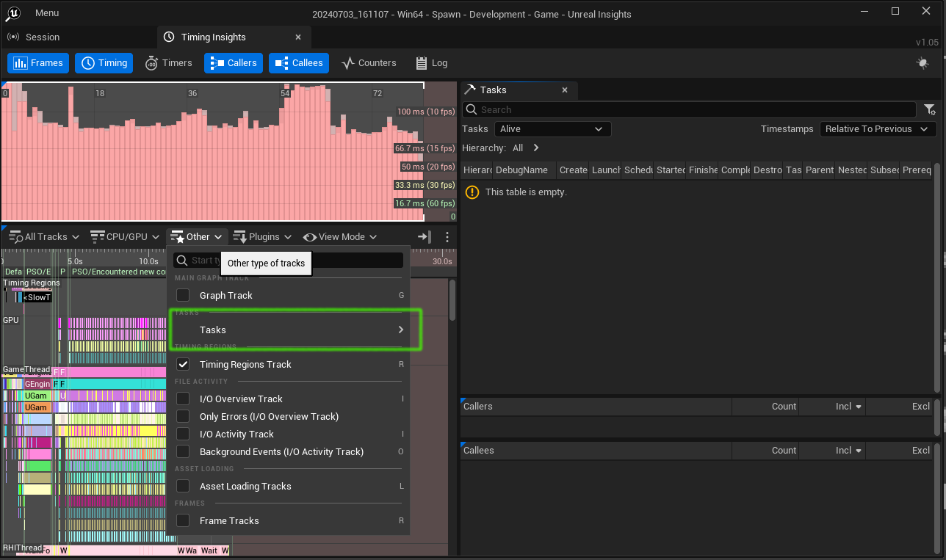Click the debug bug icon at top right

click(x=922, y=63)
